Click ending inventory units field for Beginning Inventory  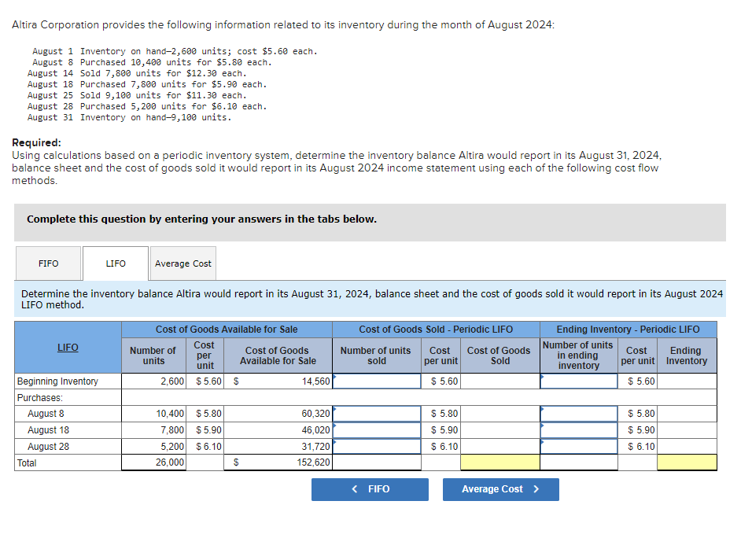579,381
